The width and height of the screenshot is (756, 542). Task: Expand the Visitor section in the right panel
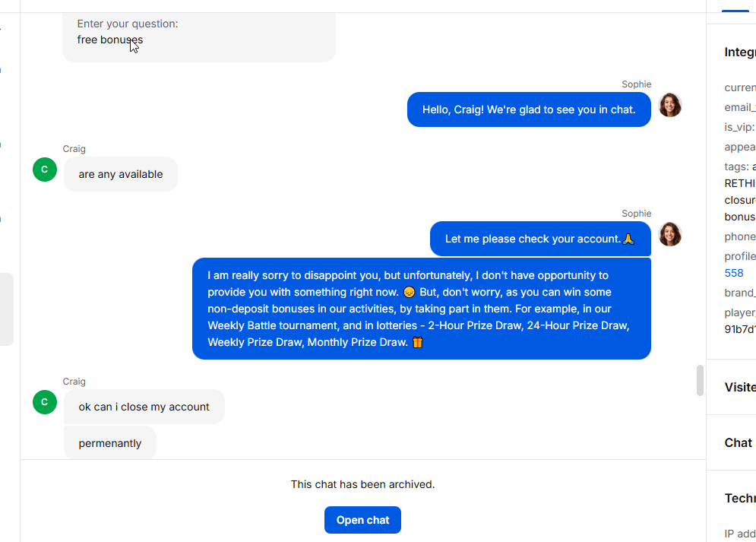click(739, 387)
